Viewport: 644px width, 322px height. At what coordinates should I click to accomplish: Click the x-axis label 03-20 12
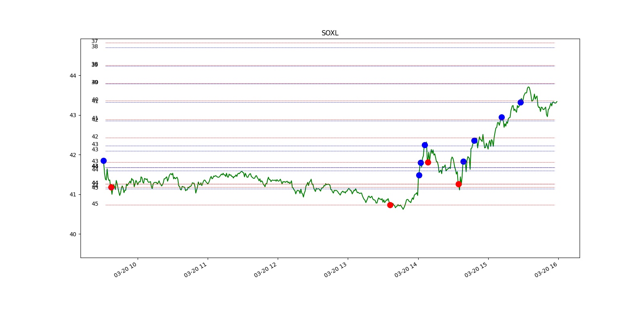(x=266, y=270)
